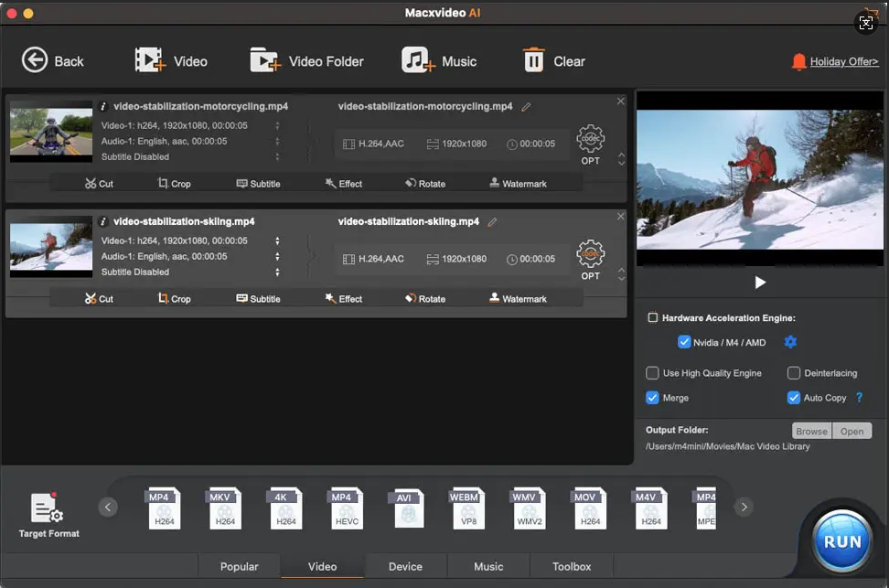The height and width of the screenshot is (588, 889).
Task: Switch to the Device tab
Action: click(x=405, y=566)
